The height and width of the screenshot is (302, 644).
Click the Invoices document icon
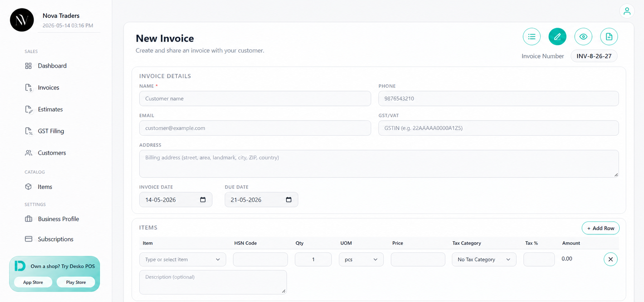click(28, 88)
